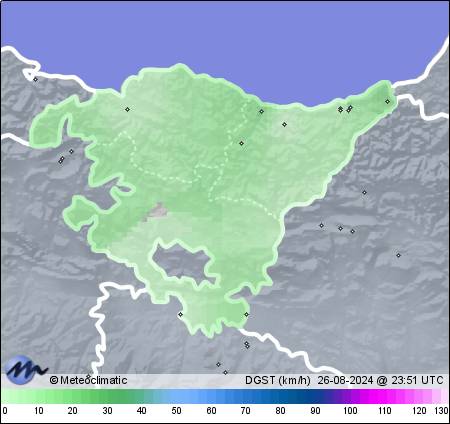The height and width of the screenshot is (424, 450).
Task: Pick the green color at 20 on the scale
Action: 72,397
